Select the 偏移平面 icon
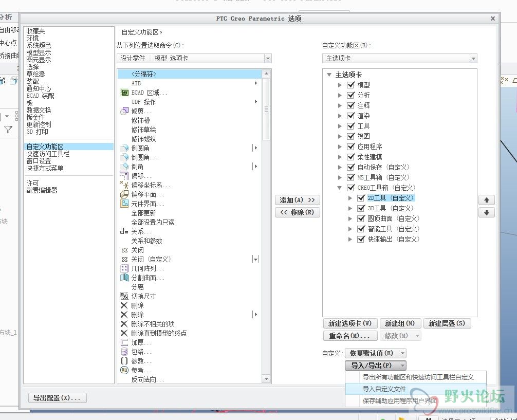 (x=124, y=194)
